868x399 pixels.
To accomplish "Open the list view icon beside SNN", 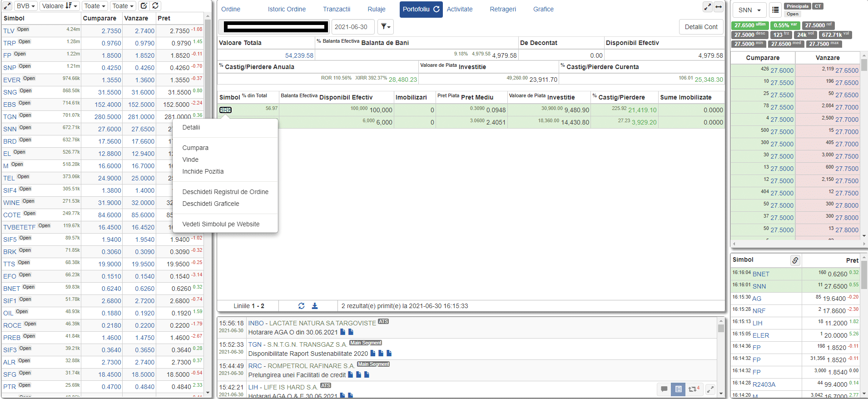I will click(775, 10).
